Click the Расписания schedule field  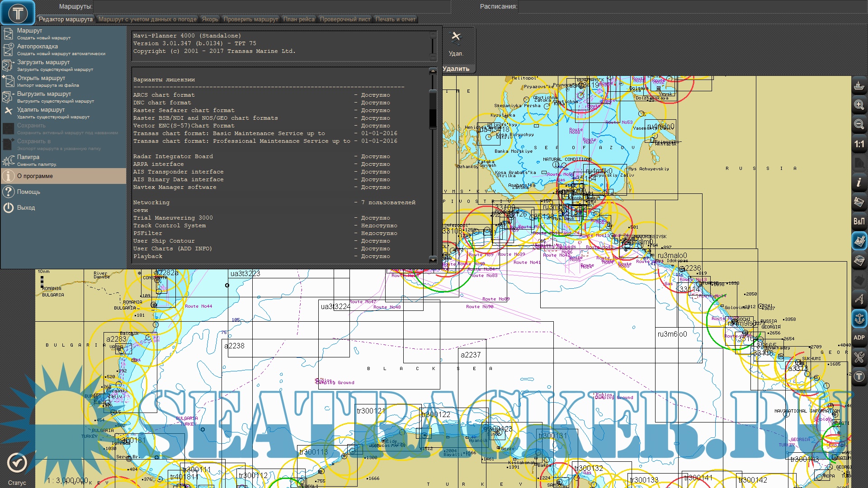coord(692,6)
